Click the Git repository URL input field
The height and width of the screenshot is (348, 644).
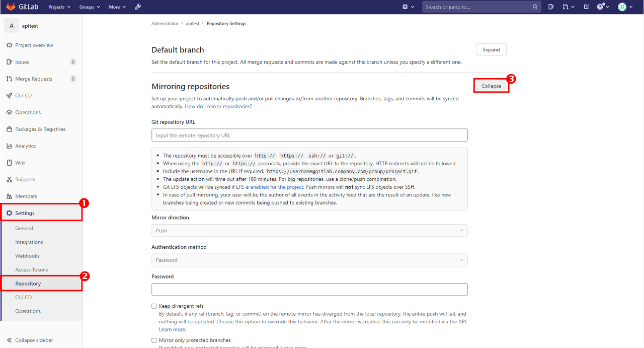pyautogui.click(x=309, y=135)
